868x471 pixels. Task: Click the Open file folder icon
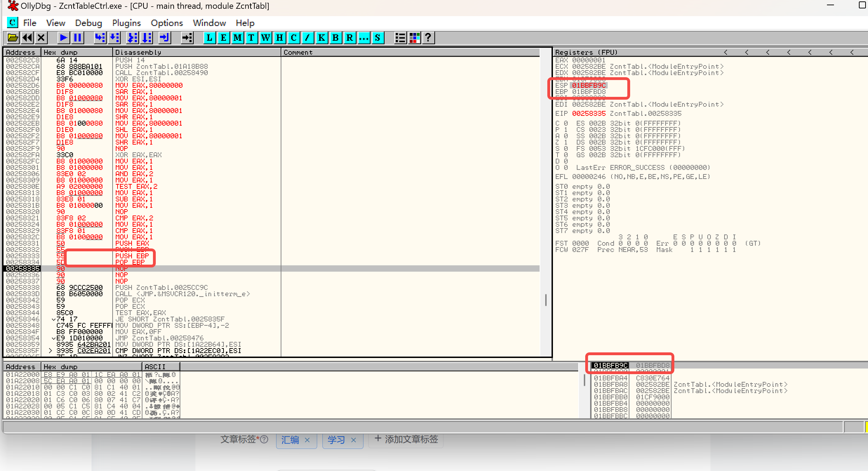coord(13,38)
